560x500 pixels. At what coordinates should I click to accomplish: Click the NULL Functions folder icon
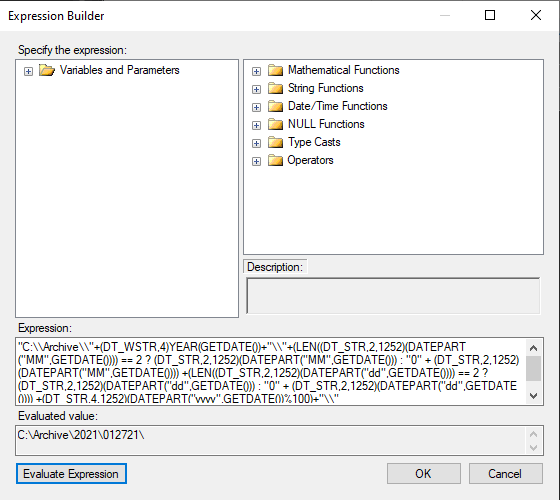point(275,124)
